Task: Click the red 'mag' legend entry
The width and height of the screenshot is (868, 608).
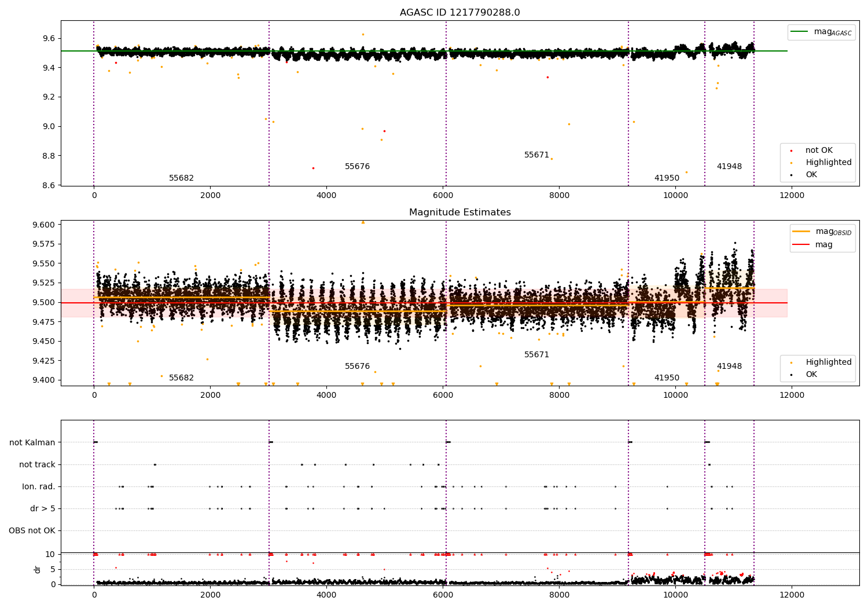Action: click(x=813, y=245)
